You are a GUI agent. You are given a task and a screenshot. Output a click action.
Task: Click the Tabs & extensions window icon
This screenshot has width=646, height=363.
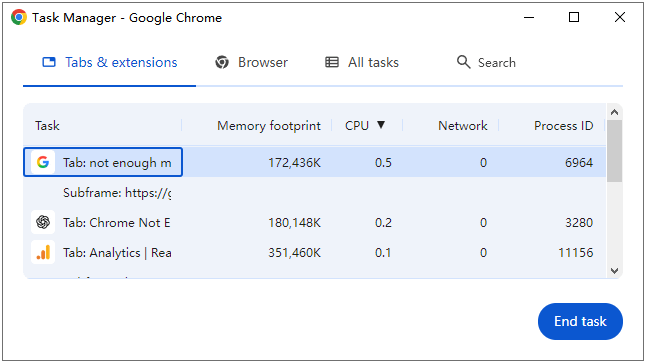[49, 62]
